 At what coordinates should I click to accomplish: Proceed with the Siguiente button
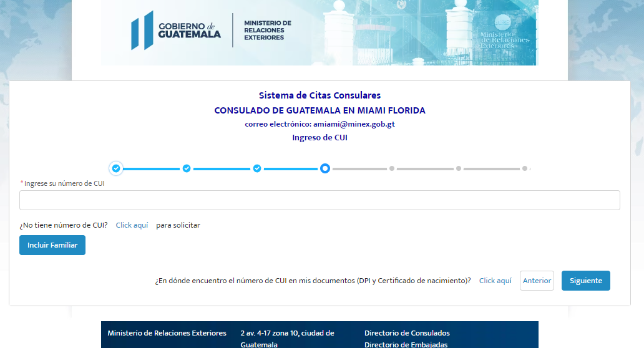pyautogui.click(x=586, y=281)
